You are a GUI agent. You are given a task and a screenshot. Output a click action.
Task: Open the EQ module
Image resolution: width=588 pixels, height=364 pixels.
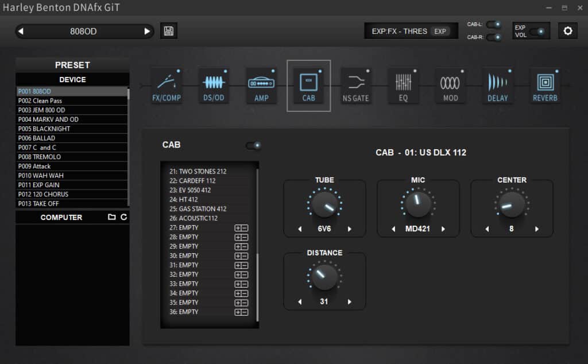click(404, 86)
